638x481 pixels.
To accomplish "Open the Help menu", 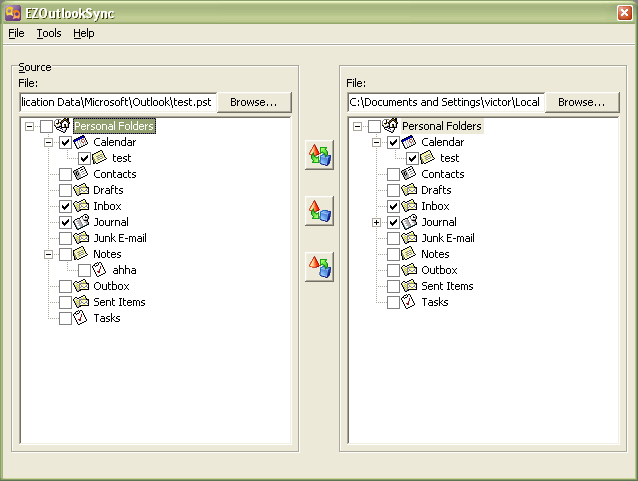I will coord(84,33).
